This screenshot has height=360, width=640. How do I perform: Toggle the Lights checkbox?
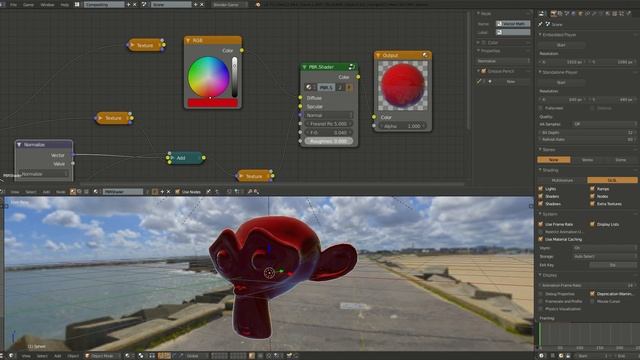click(541, 189)
